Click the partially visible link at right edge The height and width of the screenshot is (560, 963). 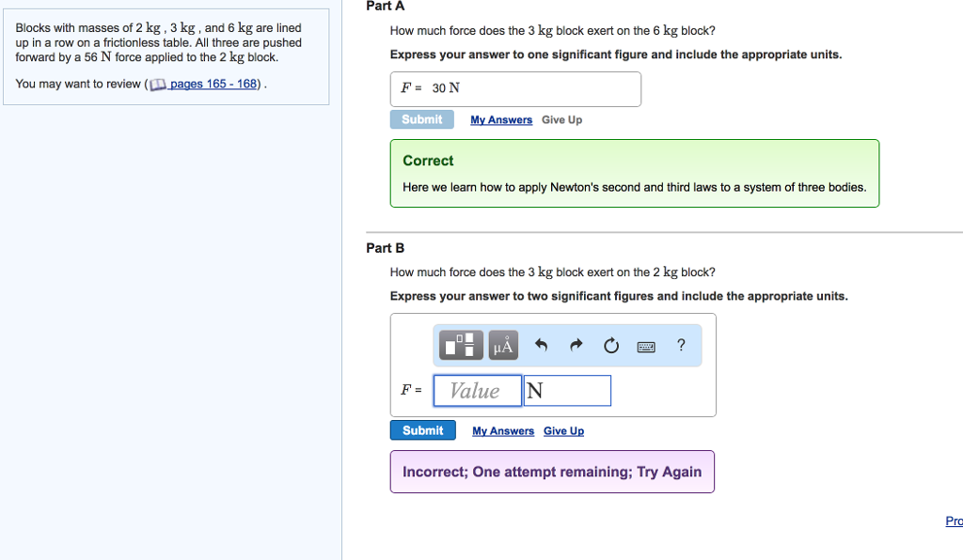click(x=954, y=521)
